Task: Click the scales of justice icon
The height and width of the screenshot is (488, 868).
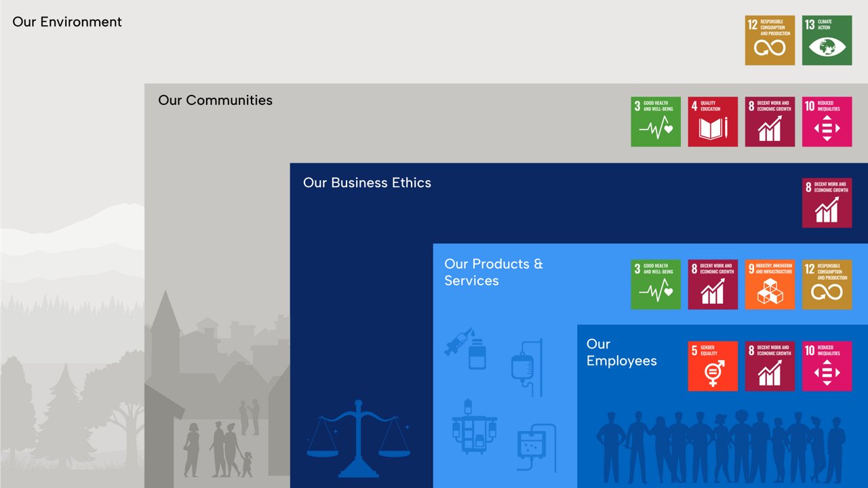Action: pyautogui.click(x=358, y=439)
